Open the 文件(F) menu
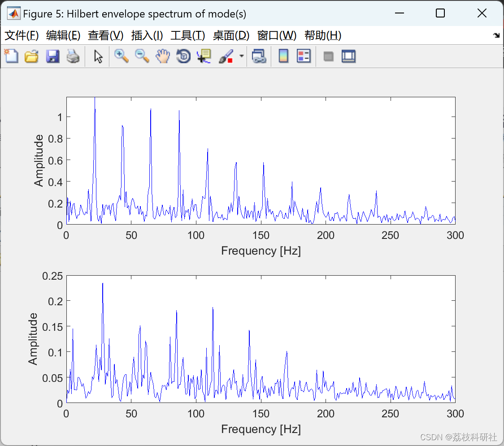Image resolution: width=504 pixels, height=446 pixels. coord(22,35)
